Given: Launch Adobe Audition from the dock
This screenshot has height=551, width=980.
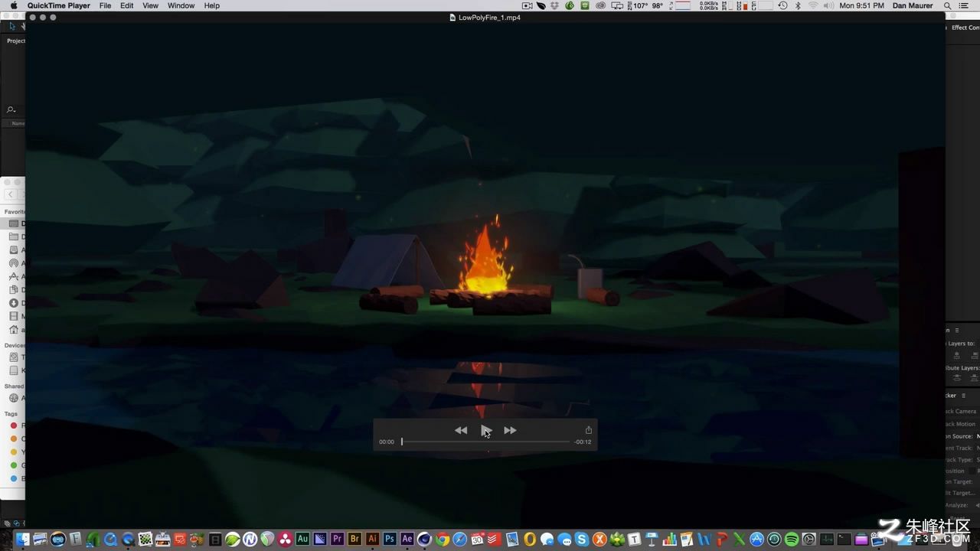Looking at the screenshot, I should (302, 539).
